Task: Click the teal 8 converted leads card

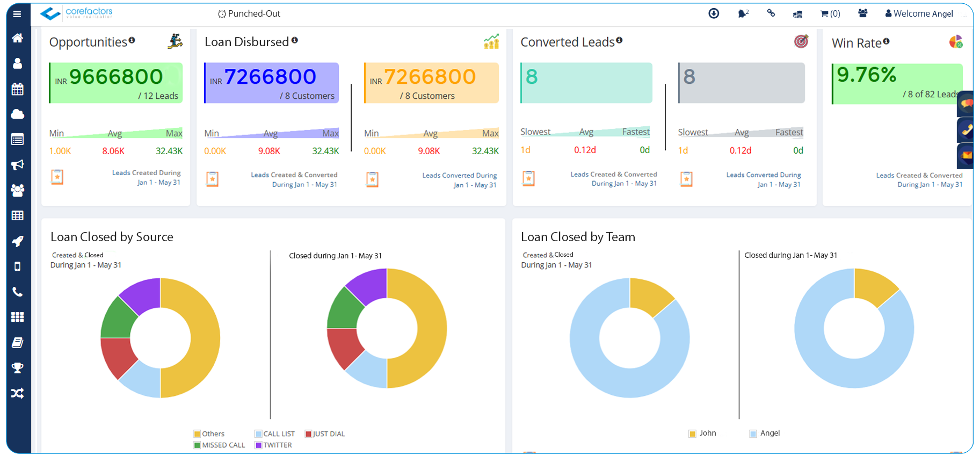Action: pyautogui.click(x=586, y=83)
